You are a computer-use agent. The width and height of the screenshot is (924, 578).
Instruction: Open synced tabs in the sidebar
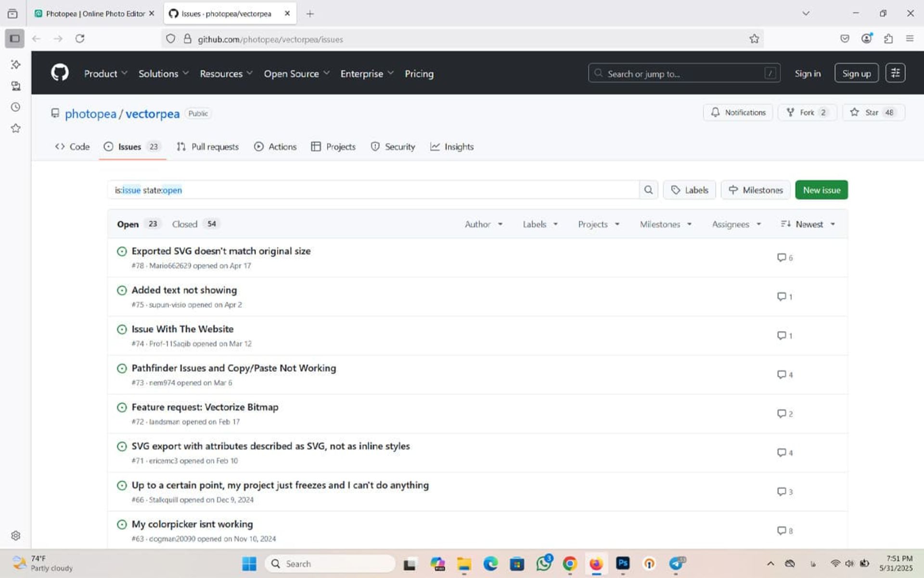(x=15, y=86)
